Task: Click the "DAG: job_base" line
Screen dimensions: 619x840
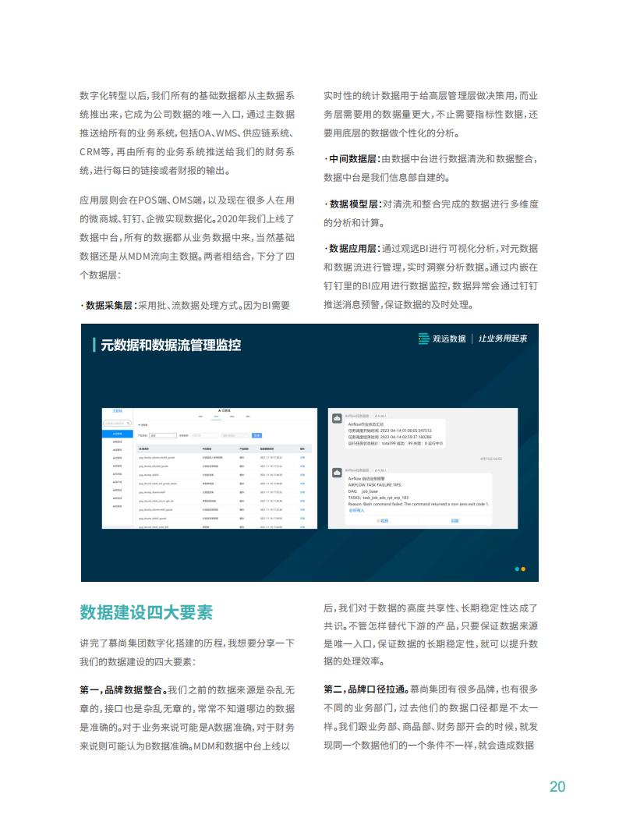Action: coord(363,491)
